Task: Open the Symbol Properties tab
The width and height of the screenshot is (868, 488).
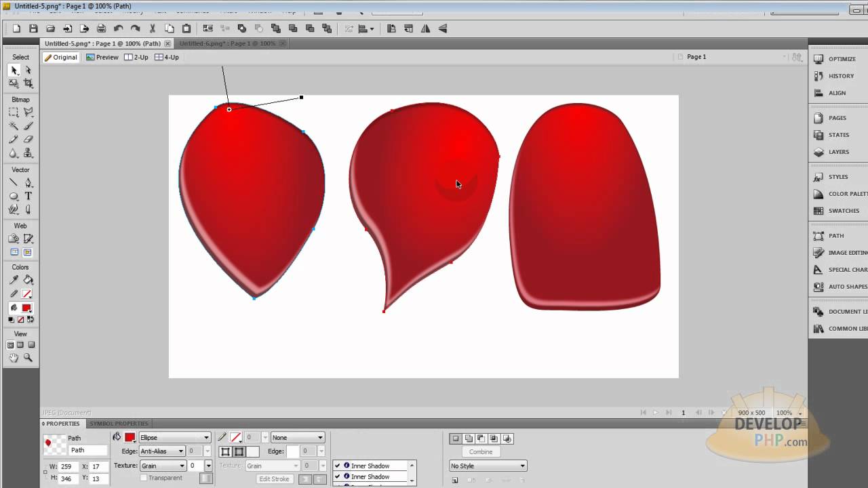Action: click(x=119, y=424)
